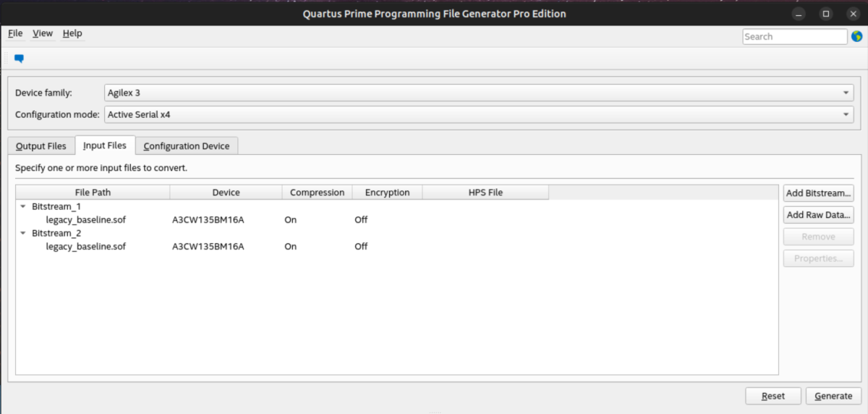Open the View menu
Viewport: 868px width, 414px height.
tap(42, 33)
